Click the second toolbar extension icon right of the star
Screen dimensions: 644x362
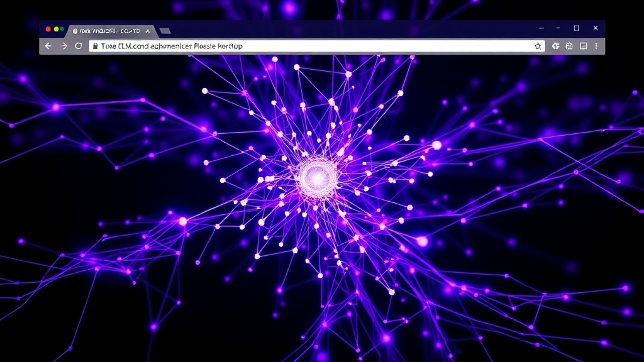[x=569, y=46]
